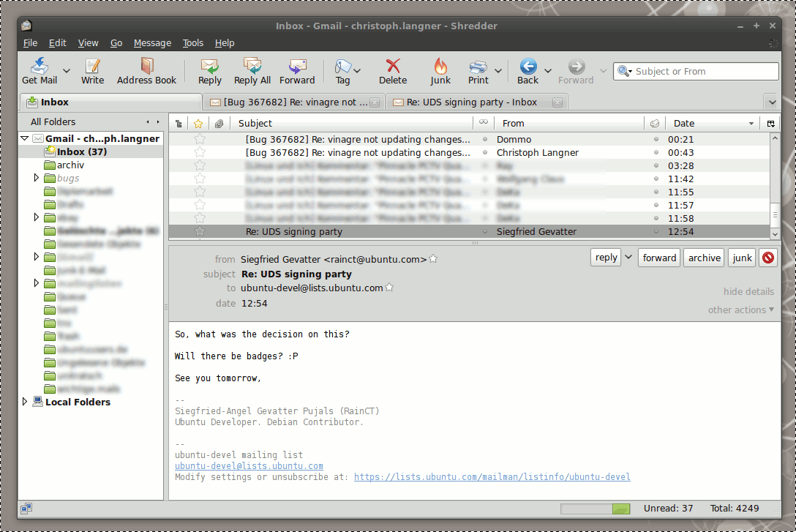The height and width of the screenshot is (532, 796).
Task: Click the status bar progress meter
Action: (595, 509)
